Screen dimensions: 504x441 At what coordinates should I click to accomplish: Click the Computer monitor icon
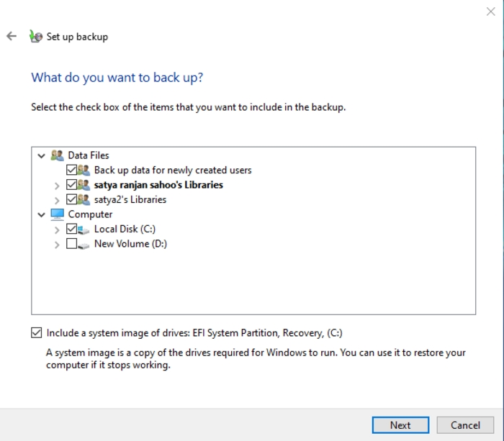click(58, 214)
